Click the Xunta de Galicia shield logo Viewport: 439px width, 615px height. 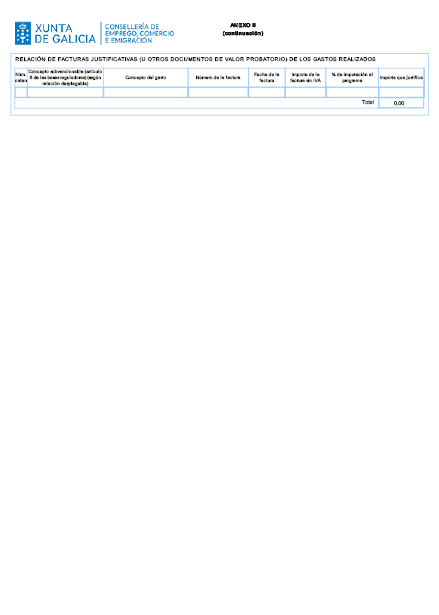[23, 33]
